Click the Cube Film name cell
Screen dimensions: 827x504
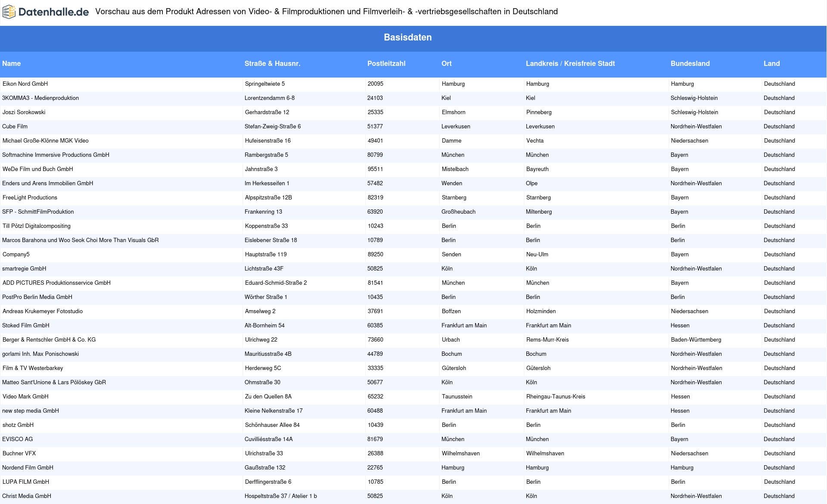tap(15, 127)
